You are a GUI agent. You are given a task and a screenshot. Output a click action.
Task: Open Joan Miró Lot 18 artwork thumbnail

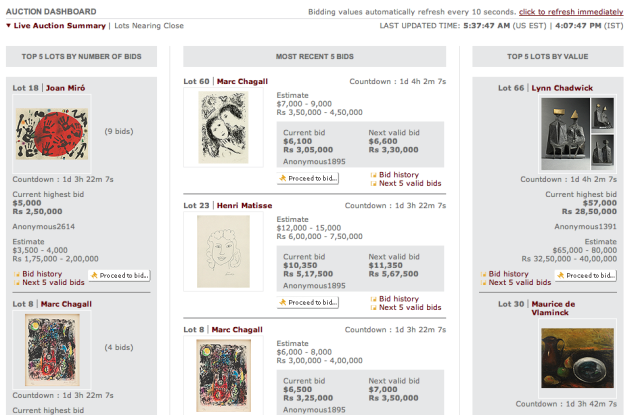[40, 135]
